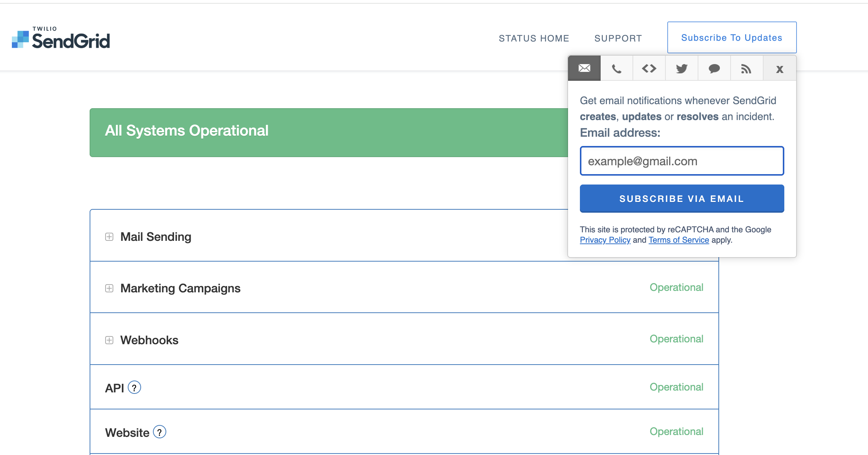868x455 pixels.
Task: Select the Twitter bird subscription icon
Action: point(682,69)
